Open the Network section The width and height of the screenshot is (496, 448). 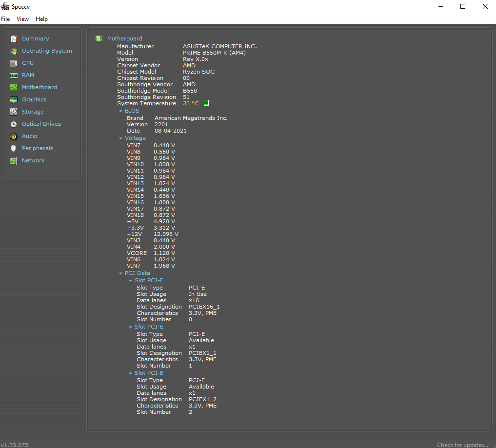(33, 160)
